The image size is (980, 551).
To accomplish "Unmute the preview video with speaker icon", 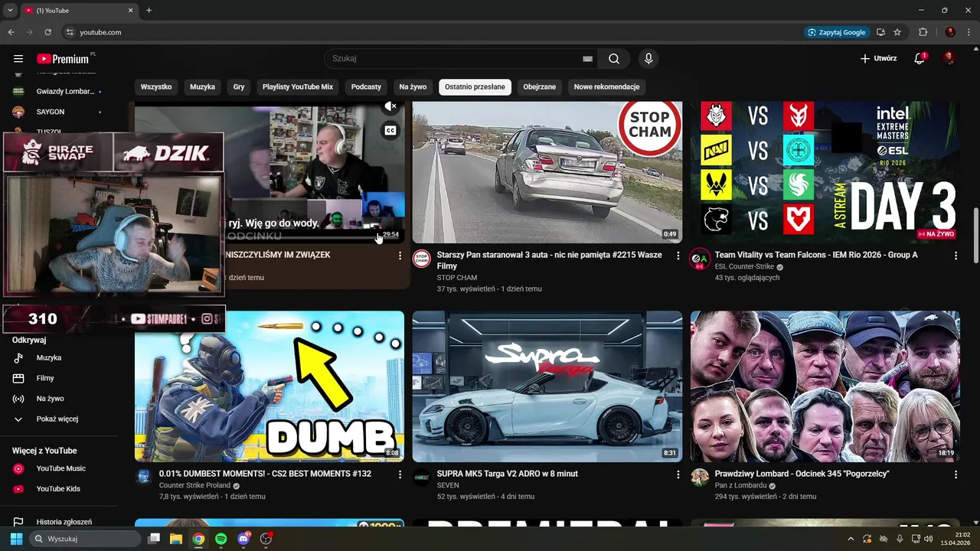I will 390,106.
